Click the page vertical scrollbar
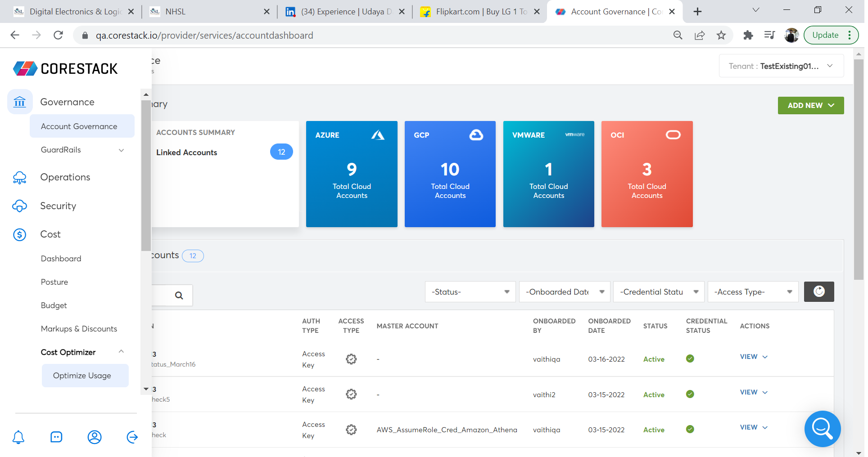 coord(859,170)
